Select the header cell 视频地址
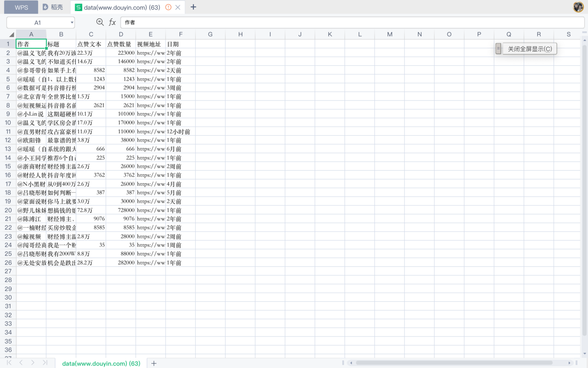This screenshot has height=368, width=588. 151,44
